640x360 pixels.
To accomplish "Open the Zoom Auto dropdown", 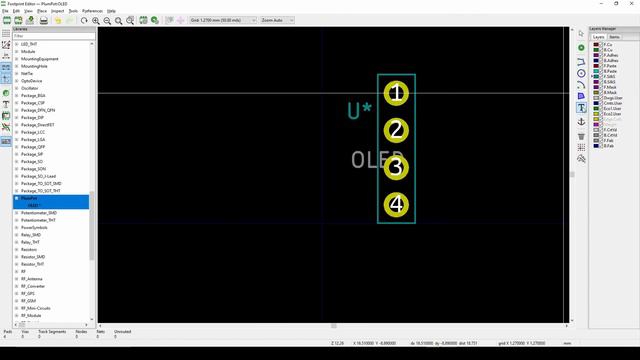I will pyautogui.click(x=277, y=20).
